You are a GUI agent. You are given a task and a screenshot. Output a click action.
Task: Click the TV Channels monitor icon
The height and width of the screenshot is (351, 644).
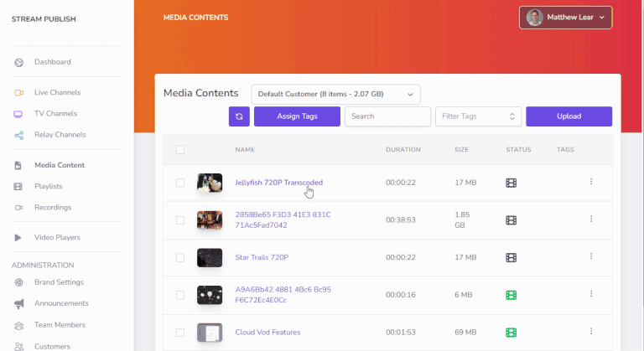click(18, 114)
